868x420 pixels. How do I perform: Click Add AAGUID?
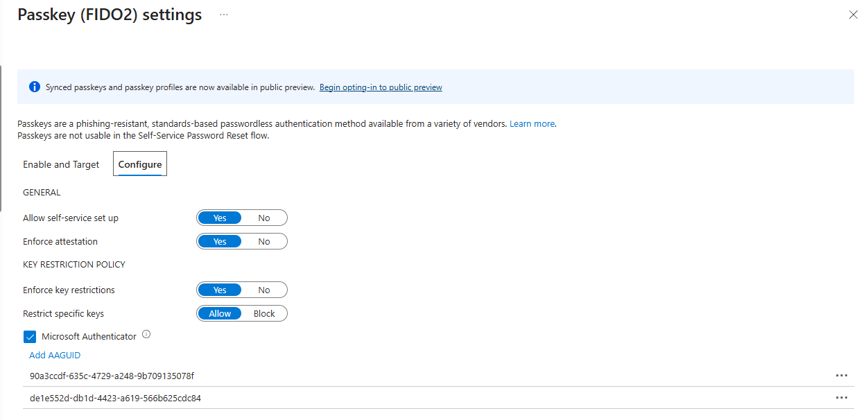55,355
